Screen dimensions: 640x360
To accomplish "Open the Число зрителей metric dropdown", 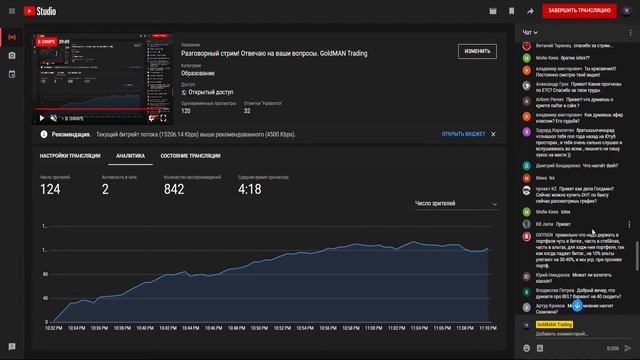I will 456,203.
